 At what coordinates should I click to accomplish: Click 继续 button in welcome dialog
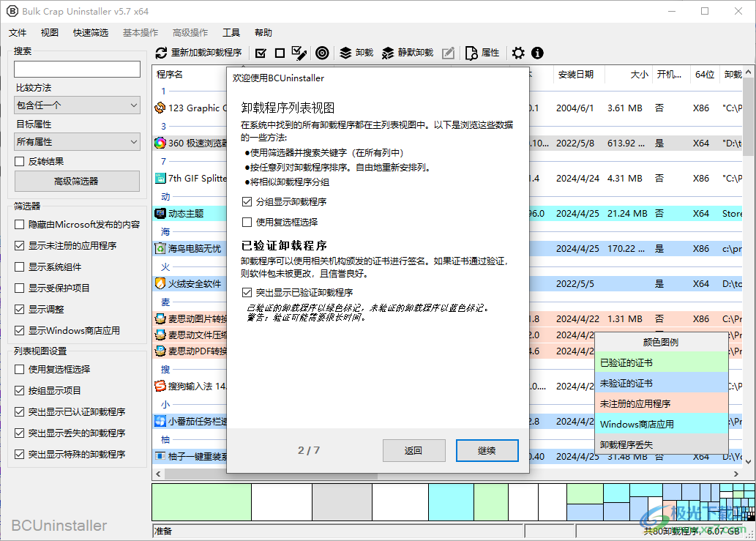[x=487, y=451]
